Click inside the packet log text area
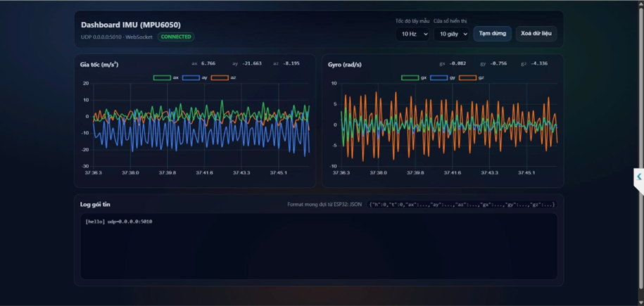The width and height of the screenshot is (644, 306). point(319,246)
